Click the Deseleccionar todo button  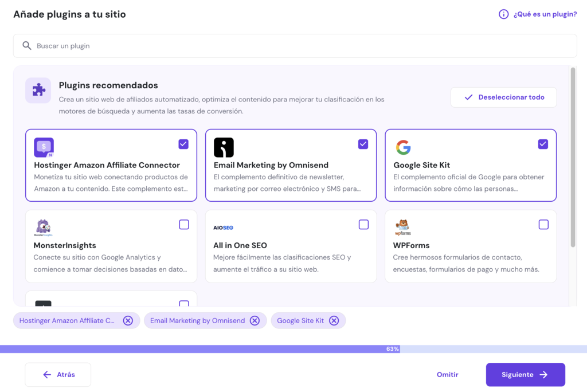coord(503,97)
